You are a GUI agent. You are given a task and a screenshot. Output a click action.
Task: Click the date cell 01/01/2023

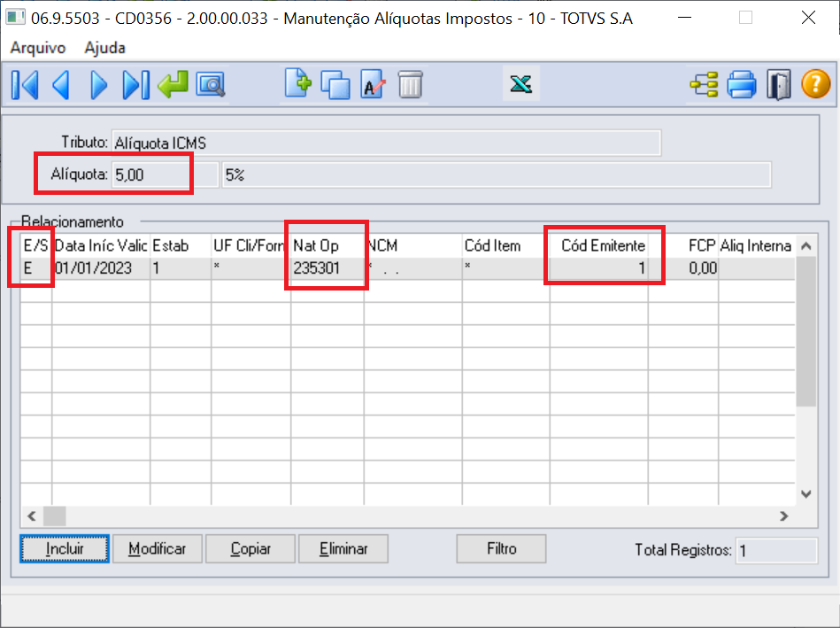(x=101, y=268)
